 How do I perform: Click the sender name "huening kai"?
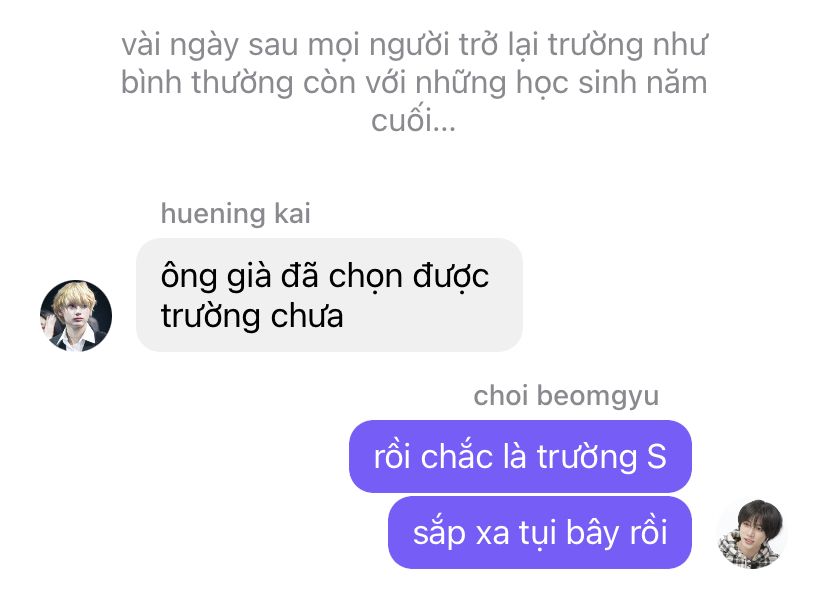(x=236, y=214)
